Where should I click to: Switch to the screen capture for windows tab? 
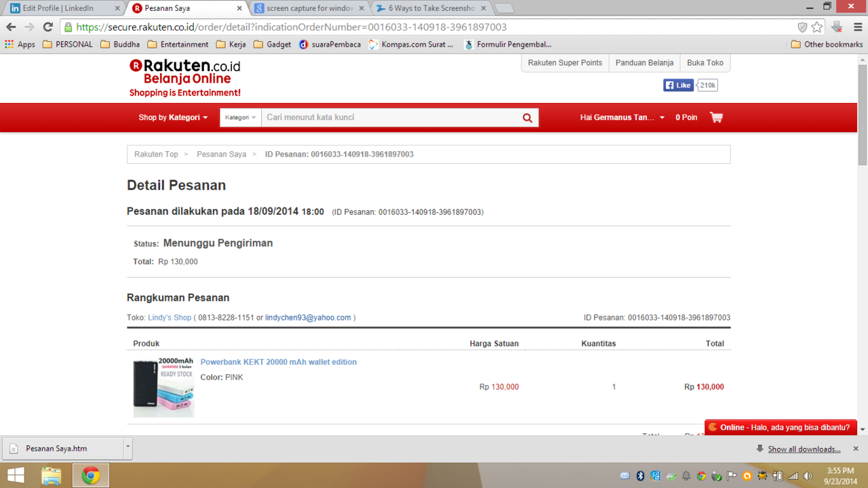pyautogui.click(x=309, y=8)
